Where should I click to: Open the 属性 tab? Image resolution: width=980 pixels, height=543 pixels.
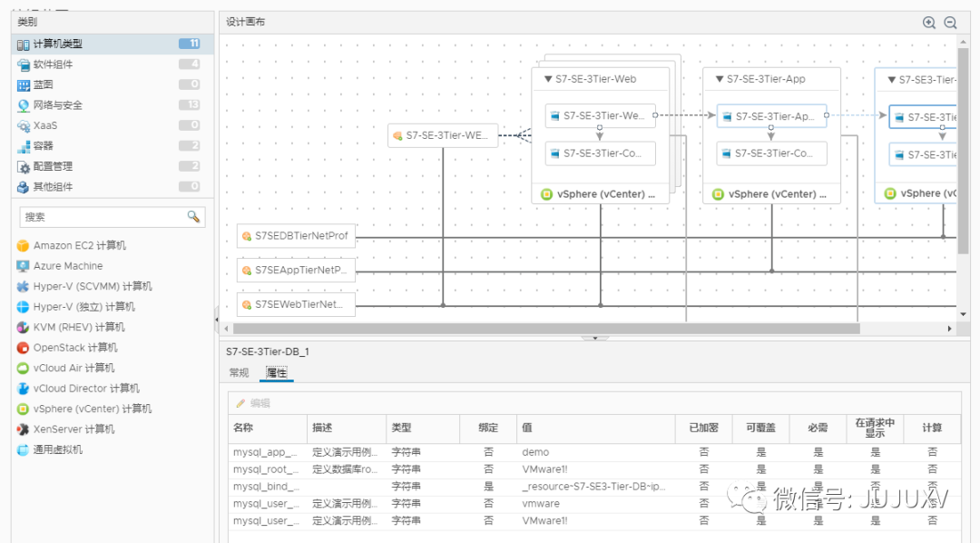pyautogui.click(x=276, y=372)
